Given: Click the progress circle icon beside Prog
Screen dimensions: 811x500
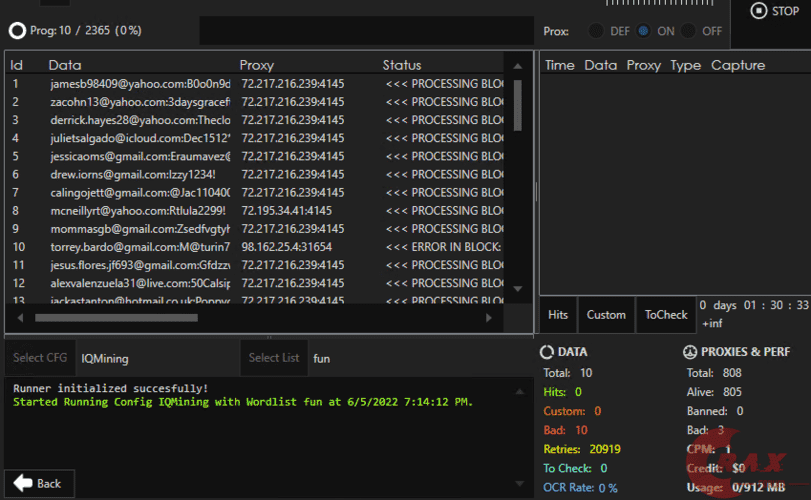Looking at the screenshot, I should pyautogui.click(x=17, y=31).
